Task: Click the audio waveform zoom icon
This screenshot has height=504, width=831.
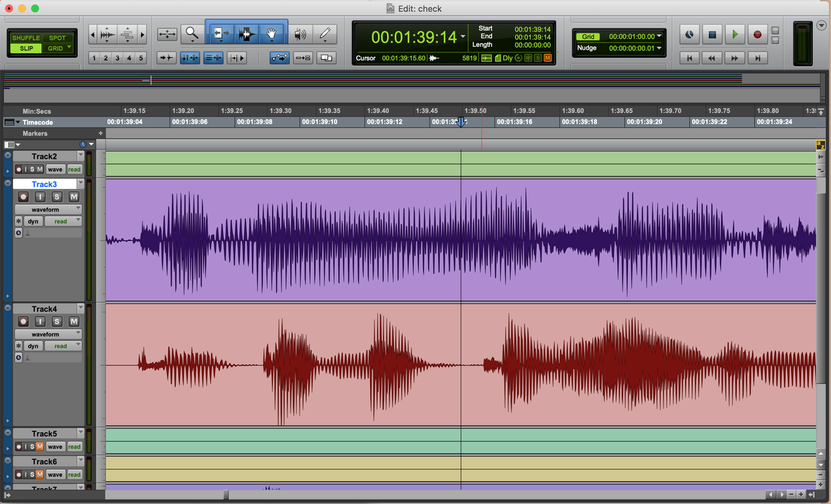Action: pyautogui.click(x=108, y=34)
